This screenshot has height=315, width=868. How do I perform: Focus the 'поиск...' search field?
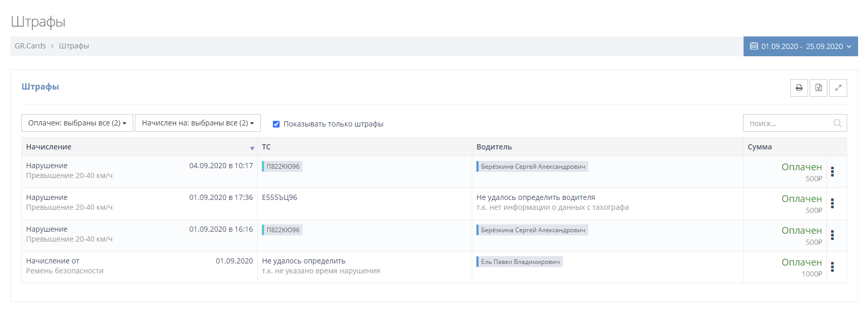tap(788, 123)
